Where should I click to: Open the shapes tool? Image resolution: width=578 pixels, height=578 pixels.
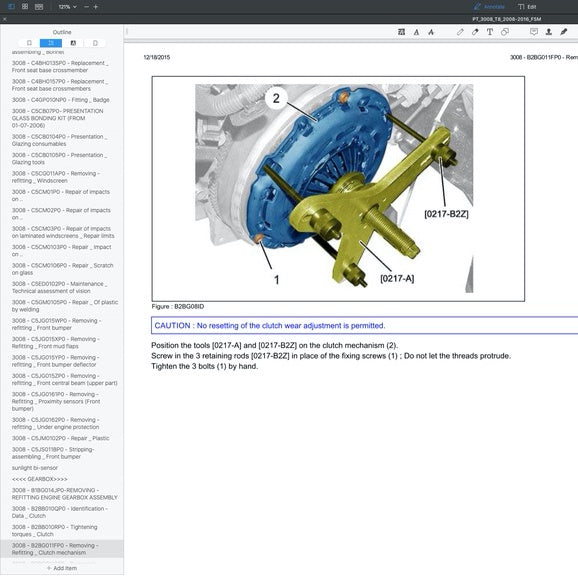coord(505,32)
